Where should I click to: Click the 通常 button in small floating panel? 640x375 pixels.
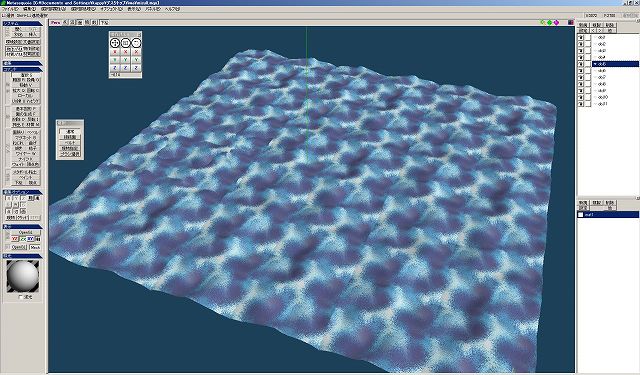tap(70, 131)
